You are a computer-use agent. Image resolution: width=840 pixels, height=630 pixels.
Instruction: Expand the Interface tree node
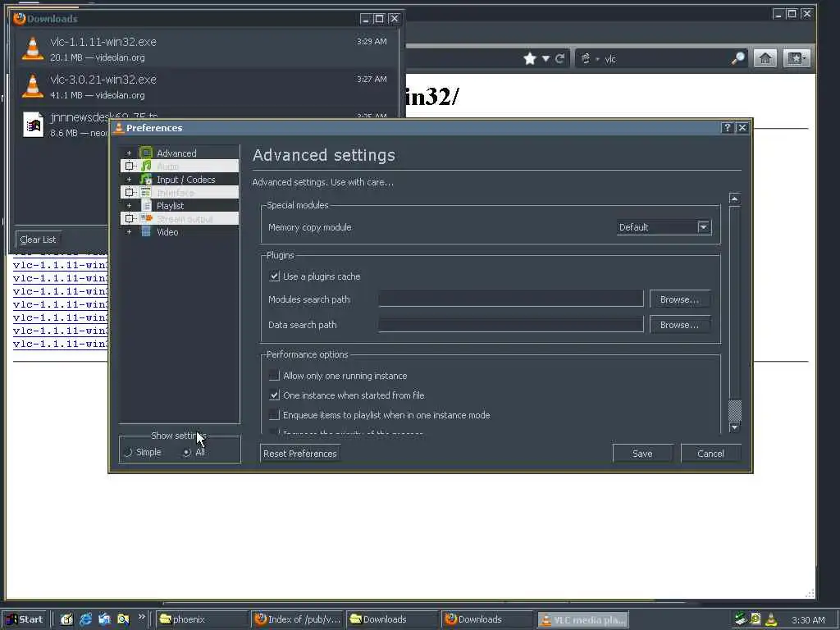[129, 192]
